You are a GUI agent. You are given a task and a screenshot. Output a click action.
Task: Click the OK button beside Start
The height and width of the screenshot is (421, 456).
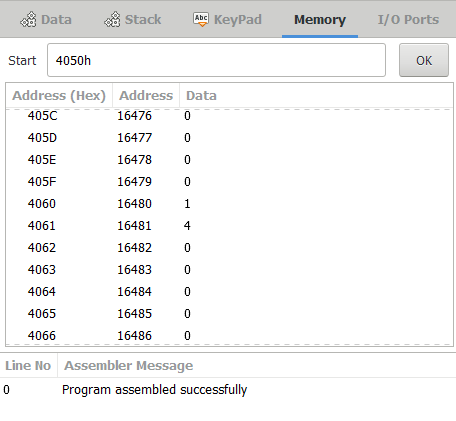pos(424,60)
